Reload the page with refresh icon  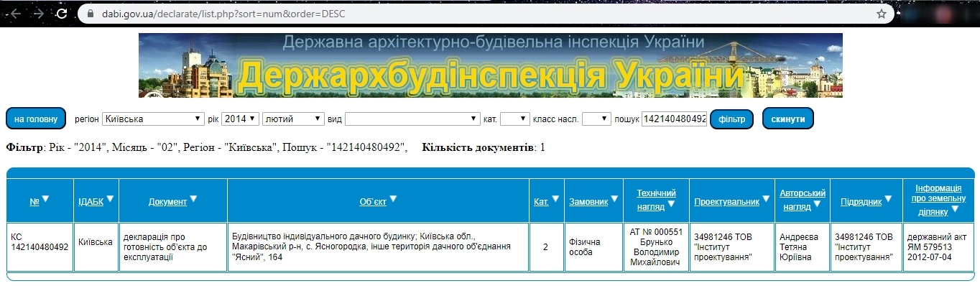click(63, 13)
